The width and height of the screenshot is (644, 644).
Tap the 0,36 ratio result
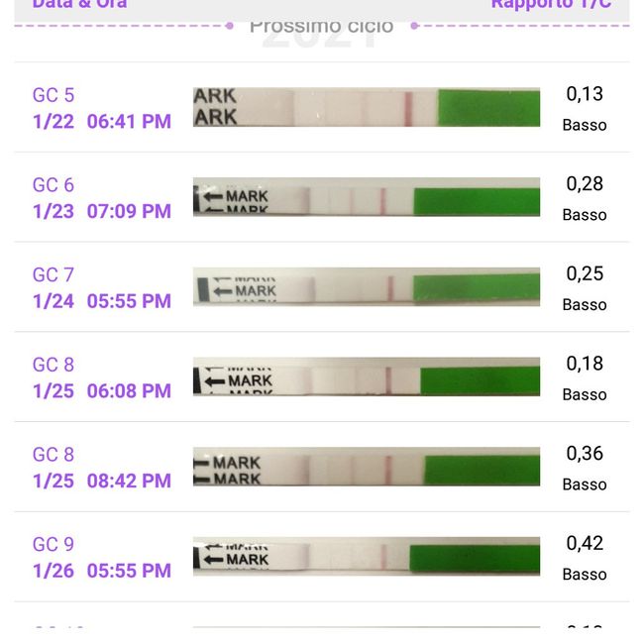point(585,453)
